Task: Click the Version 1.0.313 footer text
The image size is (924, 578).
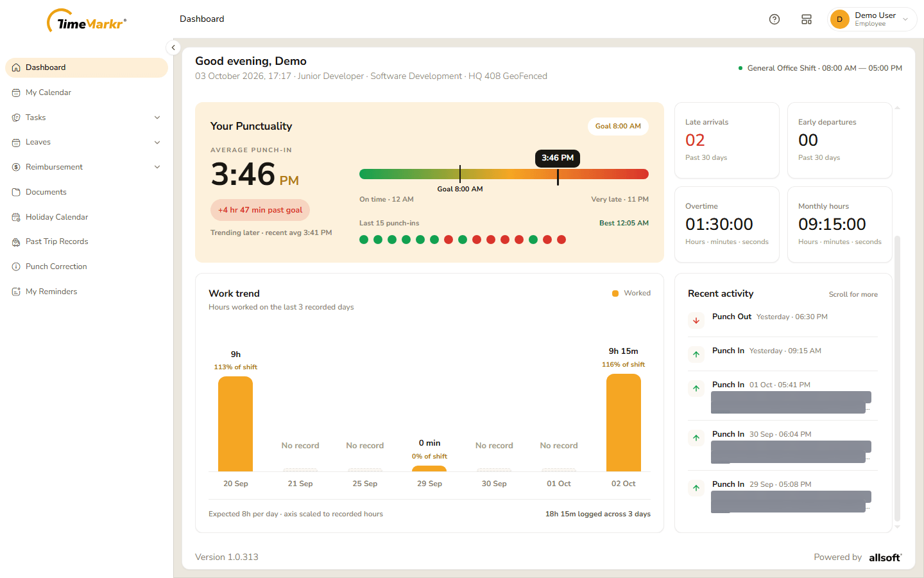Action: (x=227, y=557)
